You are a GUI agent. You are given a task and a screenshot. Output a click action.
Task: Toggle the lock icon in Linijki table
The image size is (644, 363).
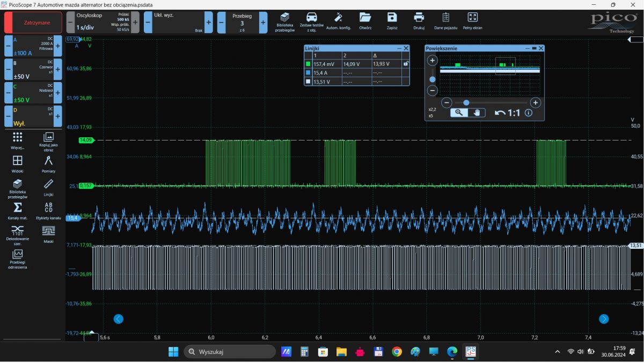pos(406,64)
